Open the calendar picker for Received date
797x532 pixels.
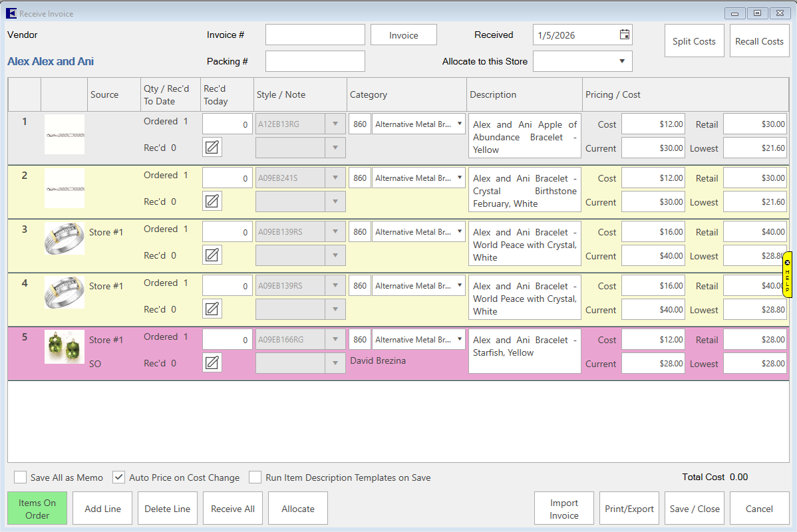(624, 35)
